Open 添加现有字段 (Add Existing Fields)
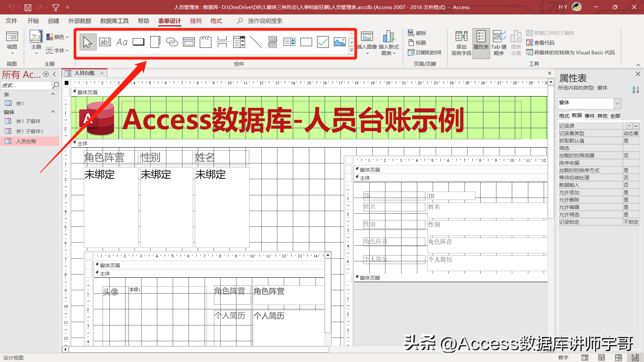The height and width of the screenshot is (362, 644). [462, 43]
